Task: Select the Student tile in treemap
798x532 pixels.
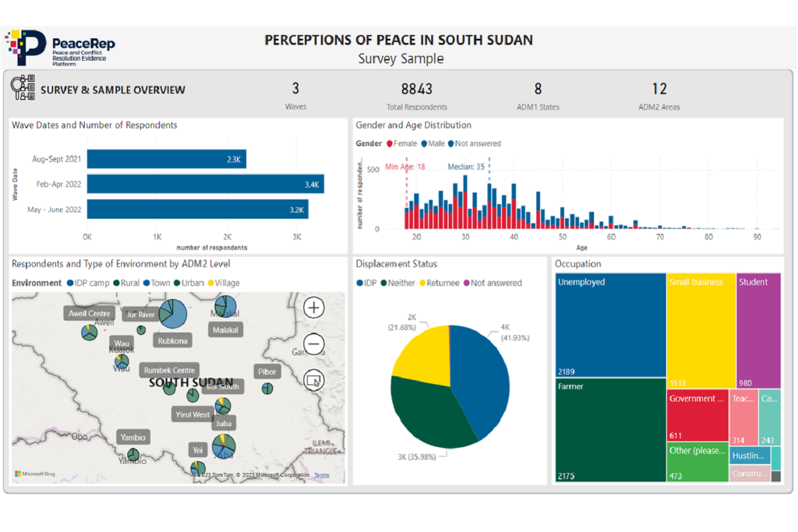Action: click(x=758, y=331)
